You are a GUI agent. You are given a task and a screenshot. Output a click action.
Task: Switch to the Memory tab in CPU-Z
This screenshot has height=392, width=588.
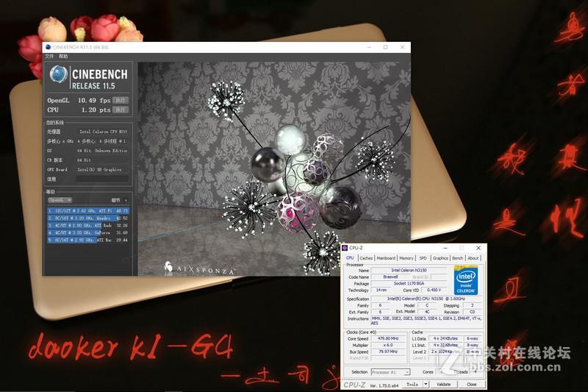pyautogui.click(x=406, y=258)
